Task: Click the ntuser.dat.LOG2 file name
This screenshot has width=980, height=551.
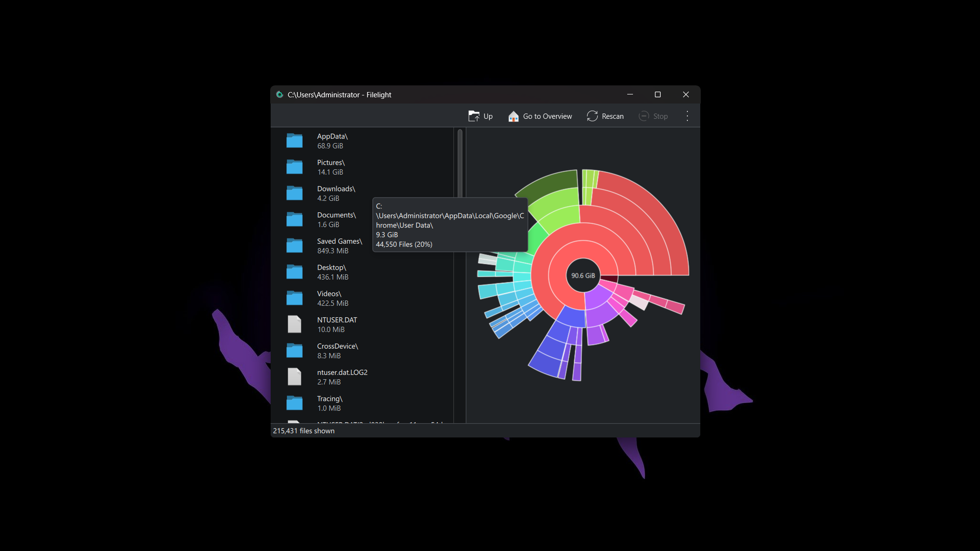Action: click(342, 373)
